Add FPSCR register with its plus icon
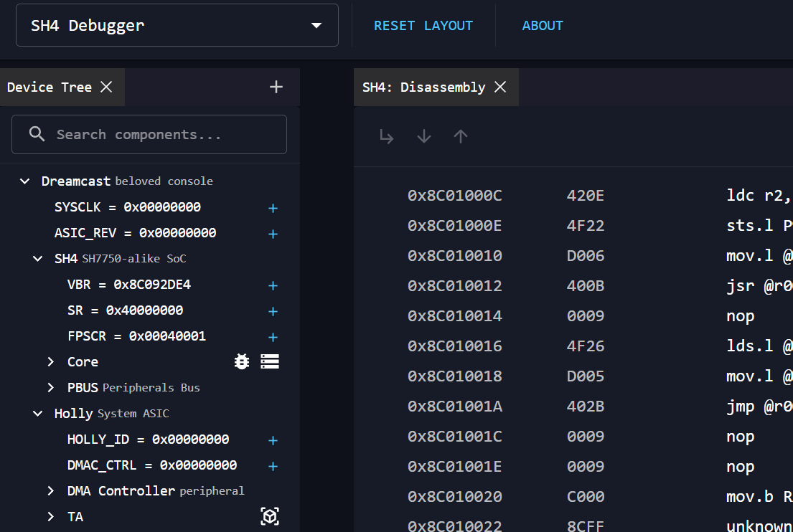The height and width of the screenshot is (532, 793). (273, 338)
